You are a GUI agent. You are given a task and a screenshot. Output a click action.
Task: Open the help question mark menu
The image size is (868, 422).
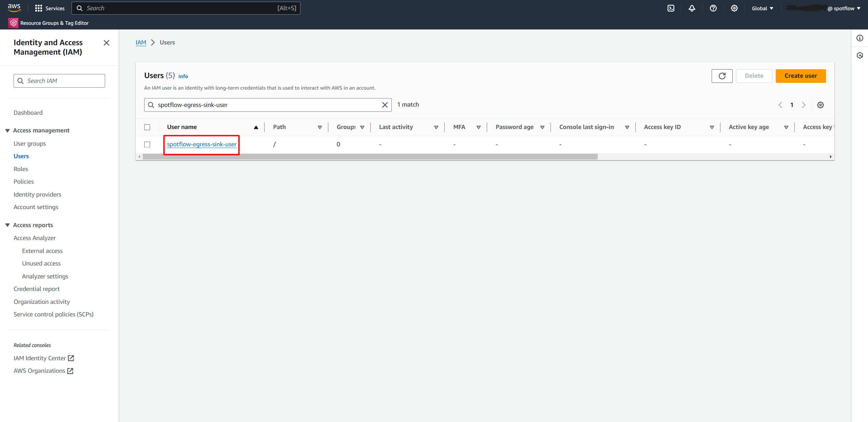point(713,8)
